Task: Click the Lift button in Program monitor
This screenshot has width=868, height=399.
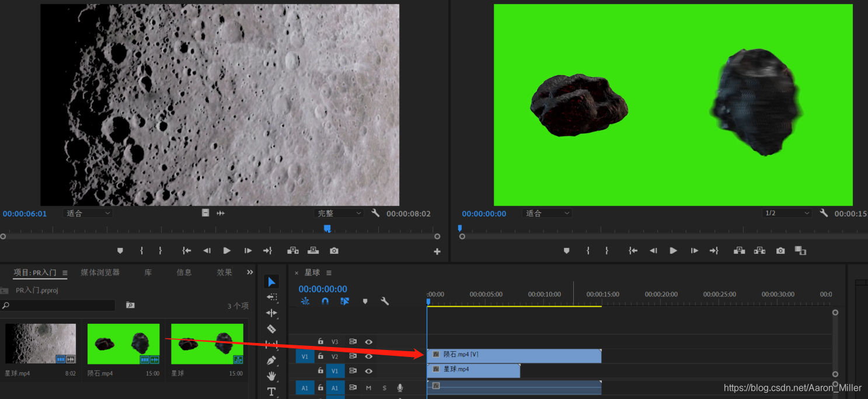Action: click(740, 251)
